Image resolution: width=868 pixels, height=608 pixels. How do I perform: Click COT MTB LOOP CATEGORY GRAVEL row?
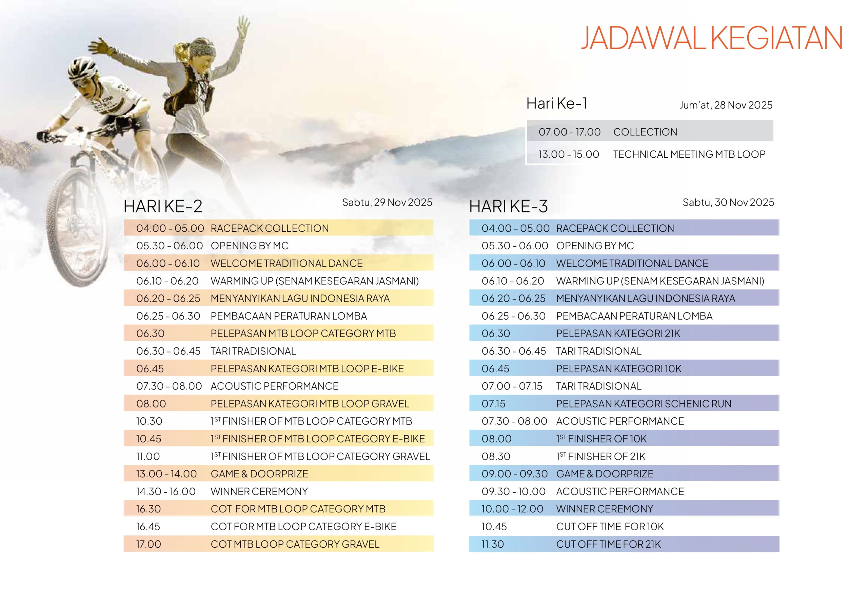coord(278,544)
